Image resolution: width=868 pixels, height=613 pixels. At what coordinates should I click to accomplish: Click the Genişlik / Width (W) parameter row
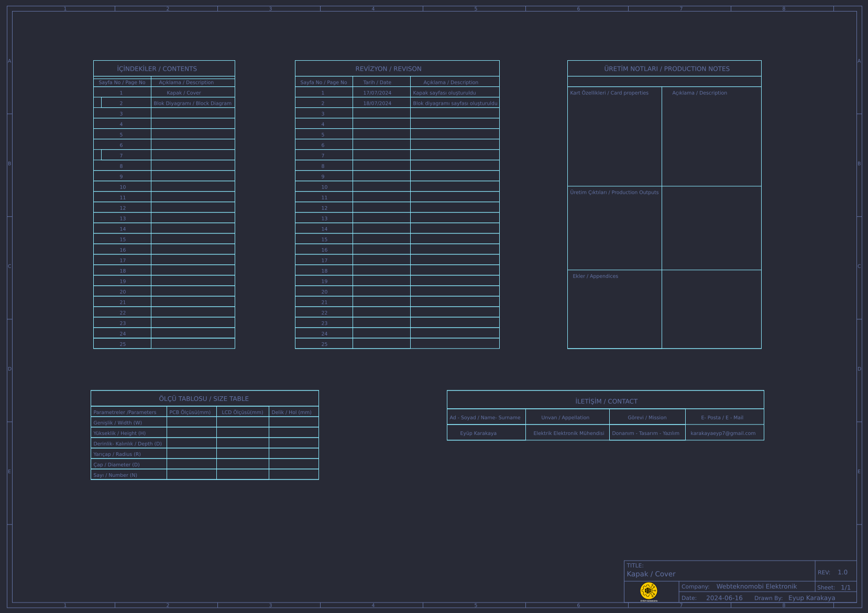click(x=118, y=422)
